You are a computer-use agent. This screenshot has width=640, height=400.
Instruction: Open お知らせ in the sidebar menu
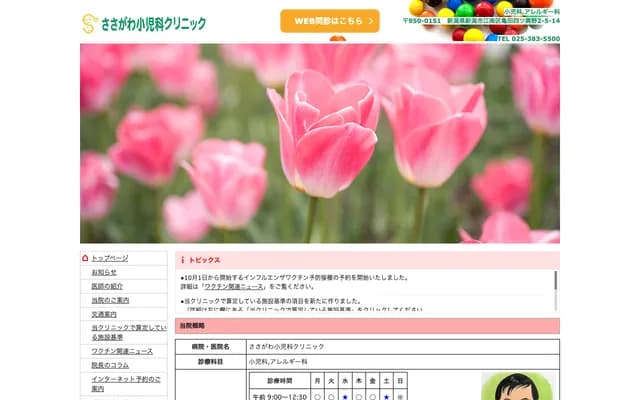(x=104, y=272)
